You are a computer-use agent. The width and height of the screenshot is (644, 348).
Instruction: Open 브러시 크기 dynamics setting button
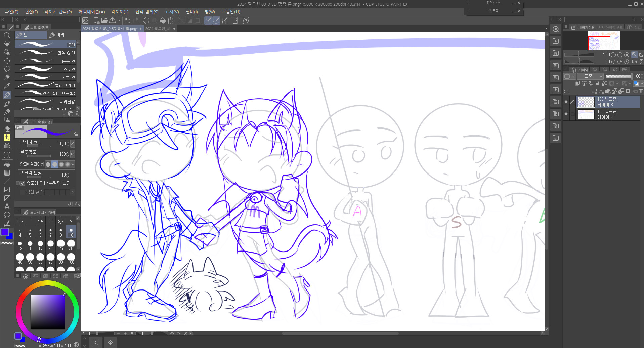pyautogui.click(x=73, y=144)
